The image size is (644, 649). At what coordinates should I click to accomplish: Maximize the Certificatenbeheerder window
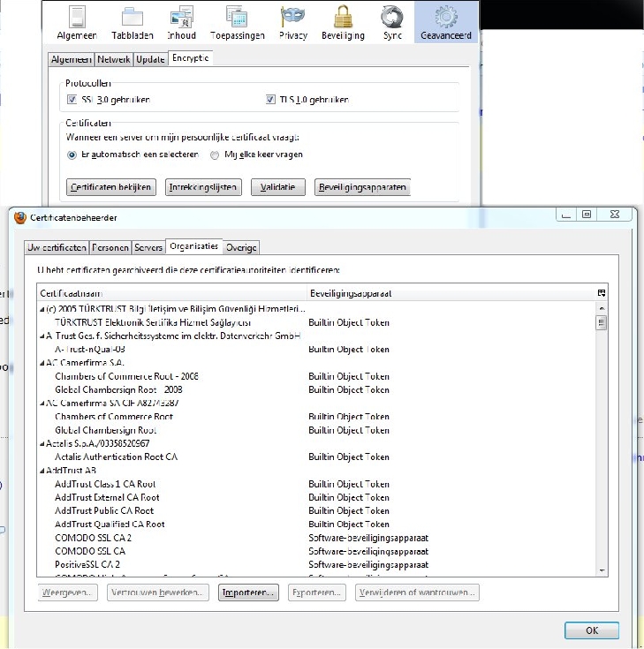(587, 215)
